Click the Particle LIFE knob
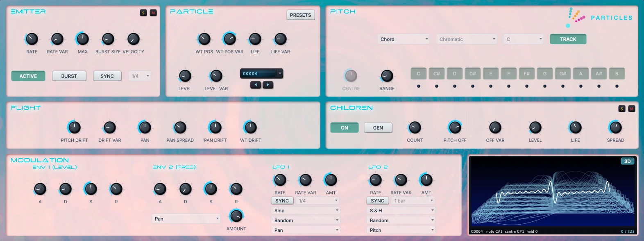The image size is (644, 241). (255, 39)
